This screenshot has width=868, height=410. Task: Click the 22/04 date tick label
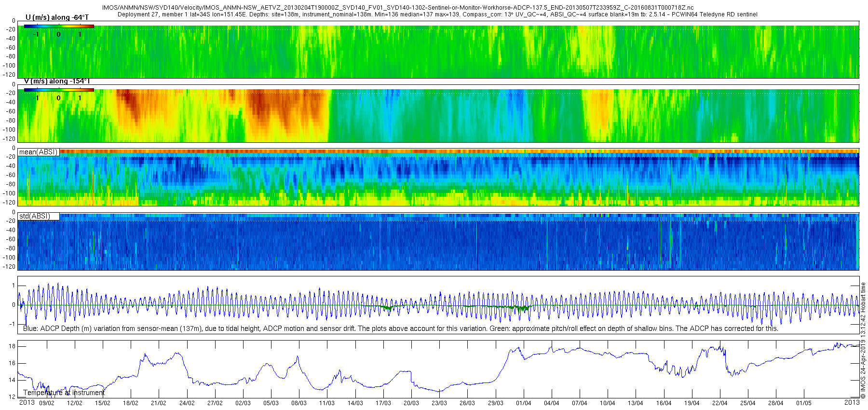(x=719, y=403)
